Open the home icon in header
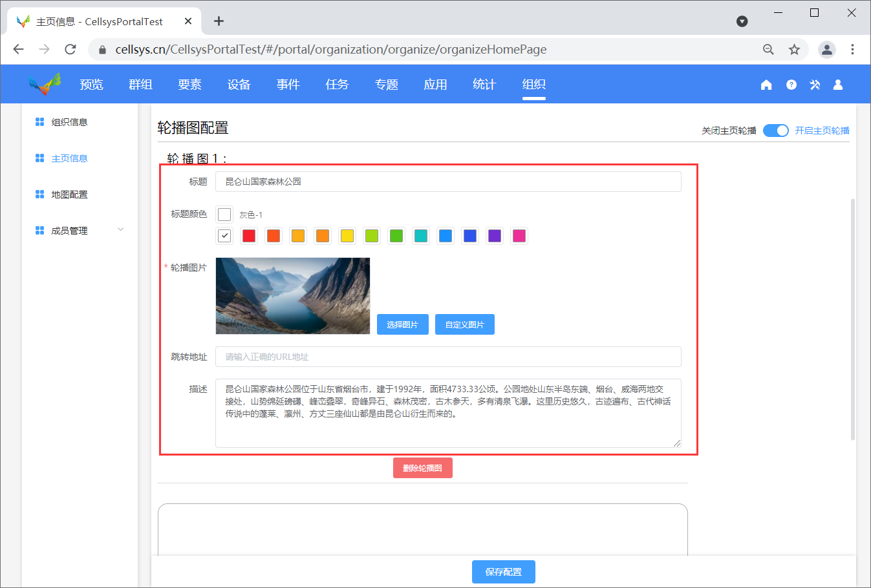The width and height of the screenshot is (871, 588). point(766,85)
